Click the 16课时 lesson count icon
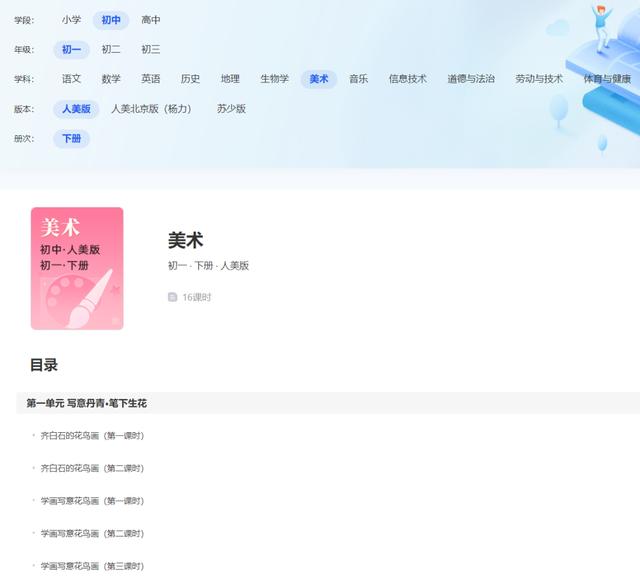Screen dimensions: 640x578 tap(173, 297)
